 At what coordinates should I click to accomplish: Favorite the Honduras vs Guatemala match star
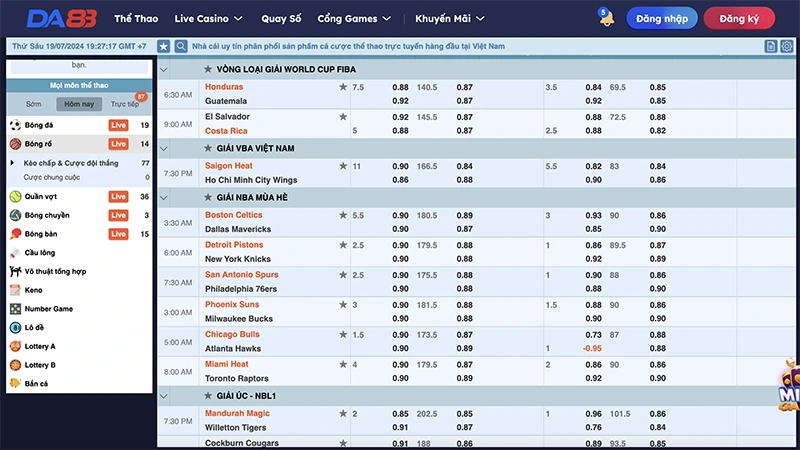pyautogui.click(x=343, y=87)
